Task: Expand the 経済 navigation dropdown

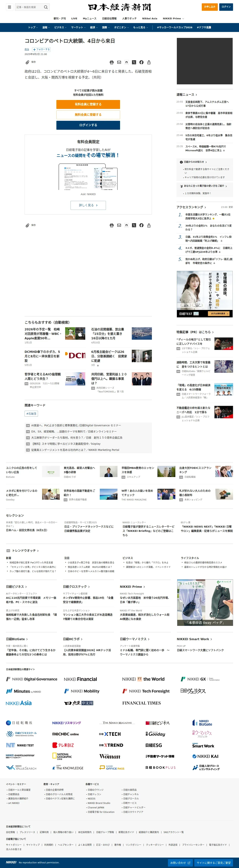Action: coord(93,27)
